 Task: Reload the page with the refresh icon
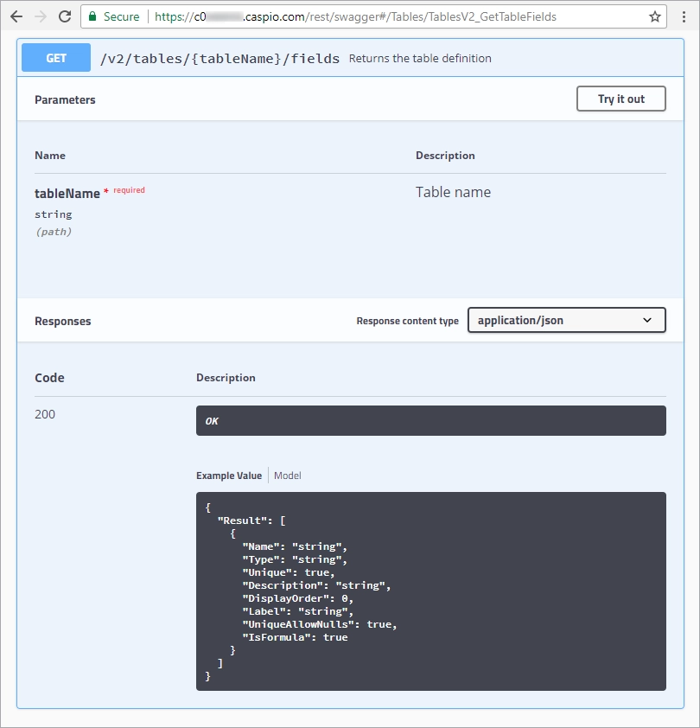pos(65,16)
